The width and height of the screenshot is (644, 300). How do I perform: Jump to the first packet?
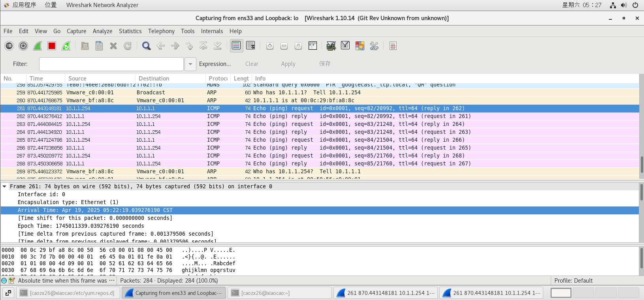click(x=203, y=46)
